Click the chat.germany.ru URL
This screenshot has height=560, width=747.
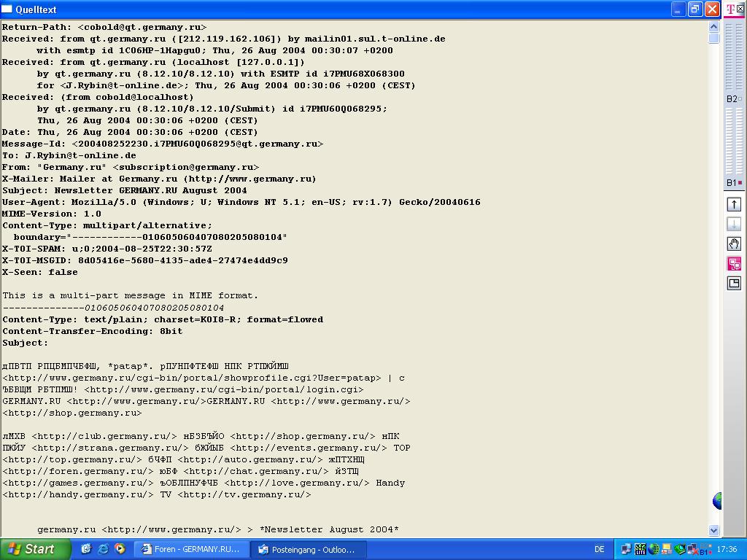click(256, 472)
